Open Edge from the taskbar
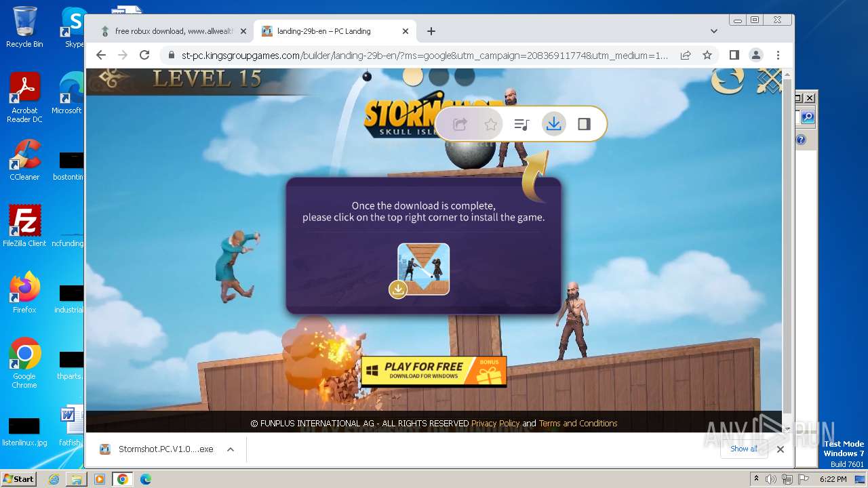 tap(146, 479)
